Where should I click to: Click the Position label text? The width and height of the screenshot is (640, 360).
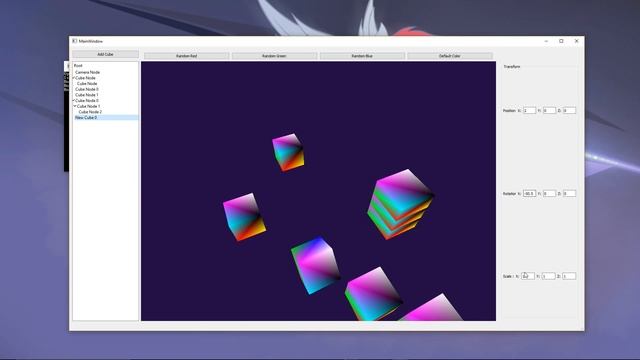(x=509, y=111)
